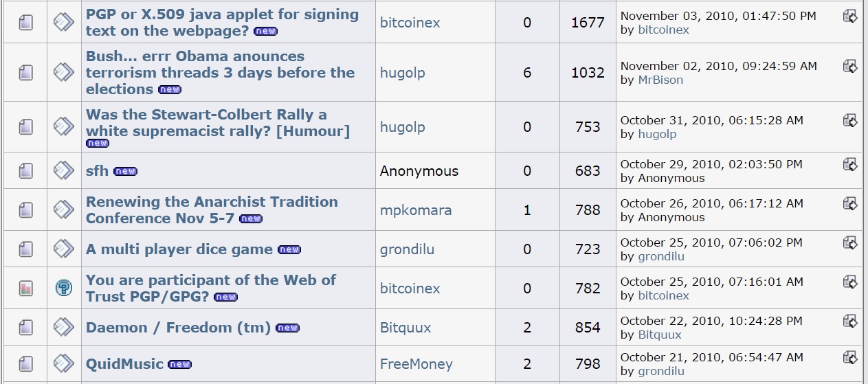The image size is (868, 384).
Task: View mpkomara's profile
Action: (416, 210)
